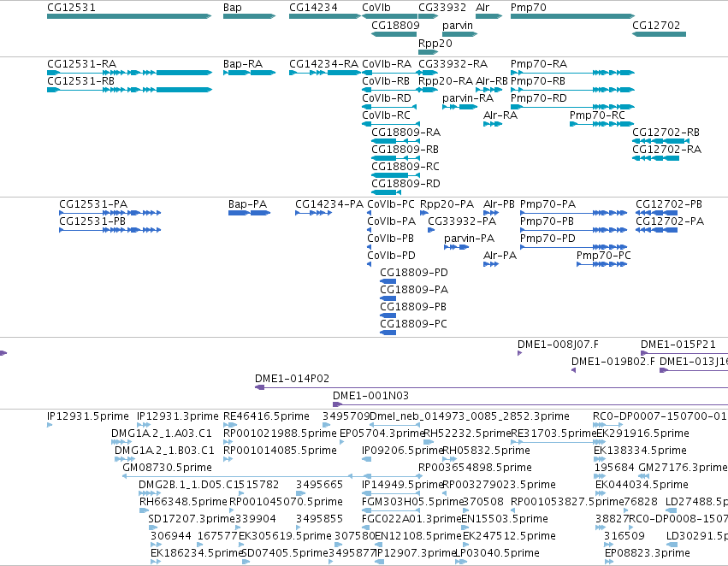This screenshot has height=566, width=728.
Task: Select the parvin gene label
Action: point(458,25)
